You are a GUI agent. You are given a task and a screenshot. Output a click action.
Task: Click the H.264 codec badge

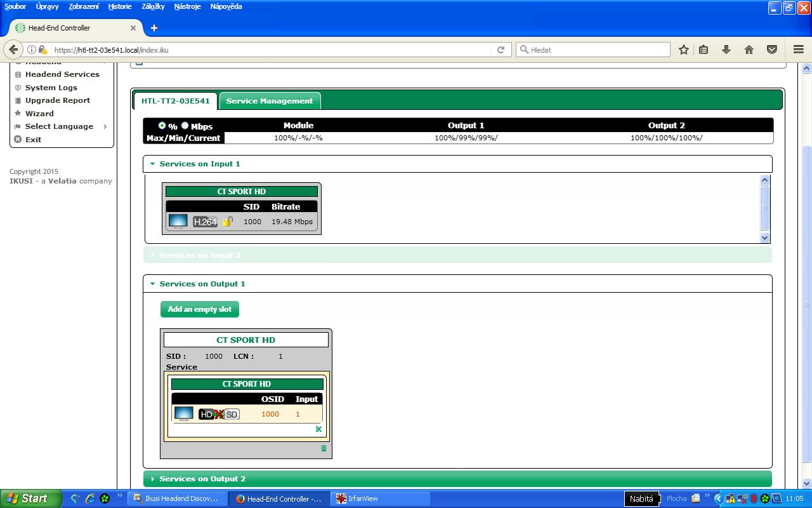coord(205,222)
